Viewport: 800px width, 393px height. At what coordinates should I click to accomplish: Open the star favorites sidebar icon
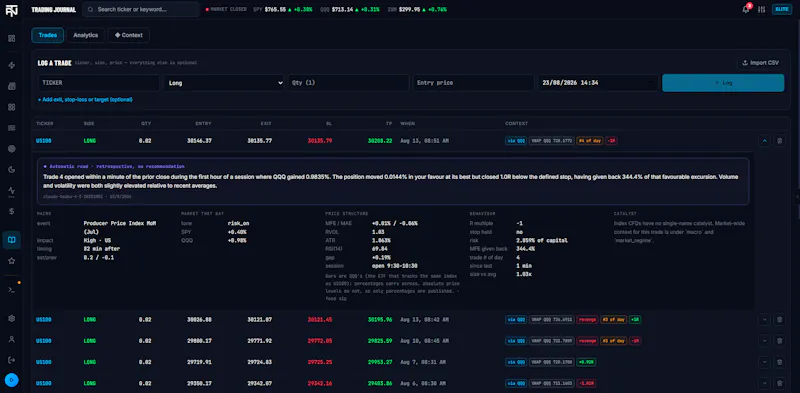[x=11, y=261]
